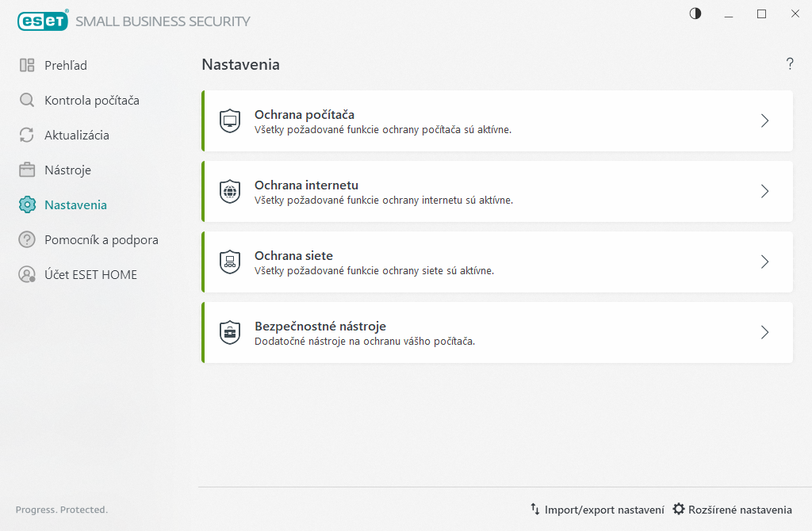
Task: Click the magnifier icon for Kontrola počítača
Action: pos(27,101)
